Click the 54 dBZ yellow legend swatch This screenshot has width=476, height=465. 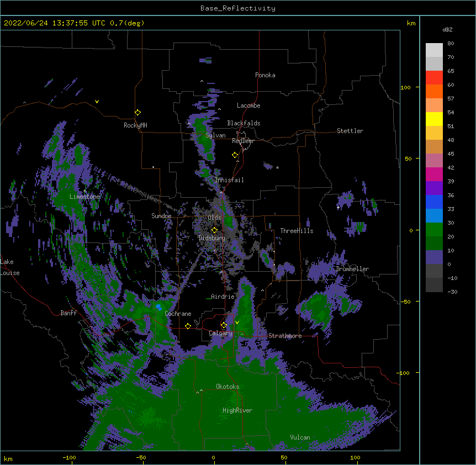click(434, 119)
